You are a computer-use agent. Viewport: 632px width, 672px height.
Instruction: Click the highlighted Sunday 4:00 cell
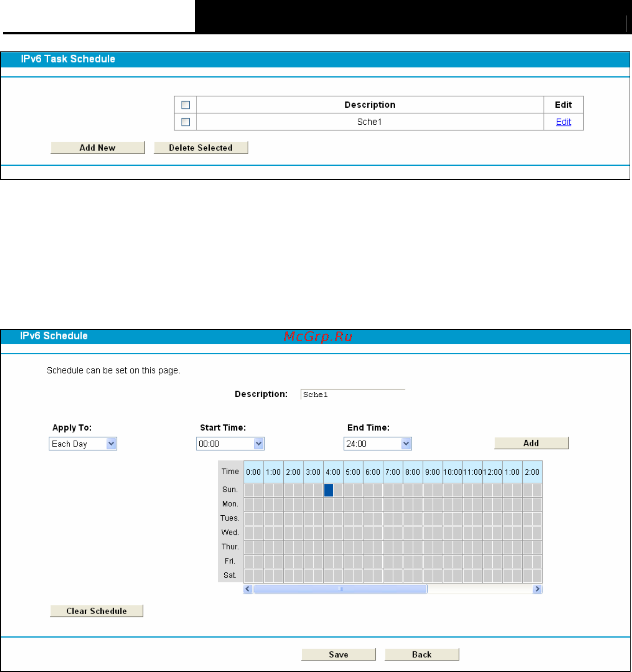(329, 490)
